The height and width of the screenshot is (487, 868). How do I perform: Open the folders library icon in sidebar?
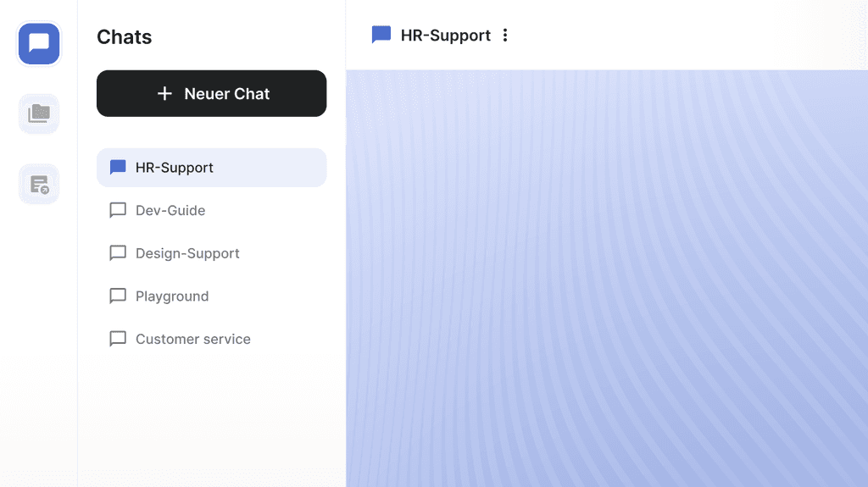[39, 113]
